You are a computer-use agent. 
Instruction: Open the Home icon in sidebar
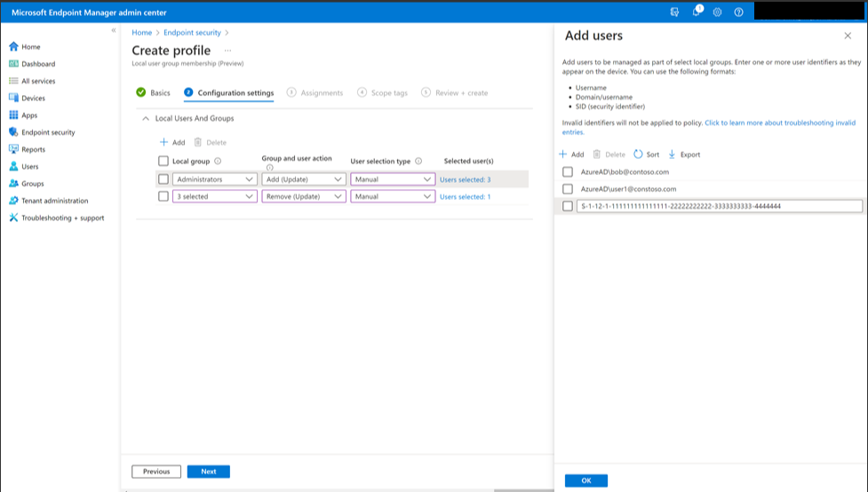[14, 46]
